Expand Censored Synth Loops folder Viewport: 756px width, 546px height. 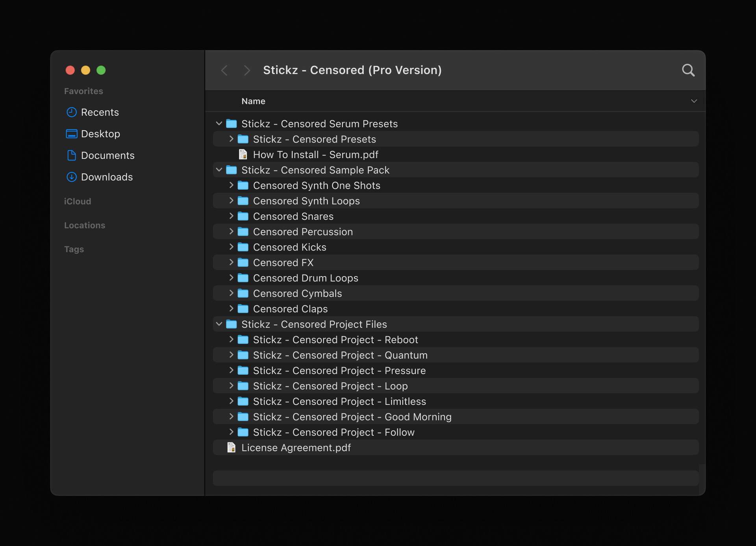point(231,201)
